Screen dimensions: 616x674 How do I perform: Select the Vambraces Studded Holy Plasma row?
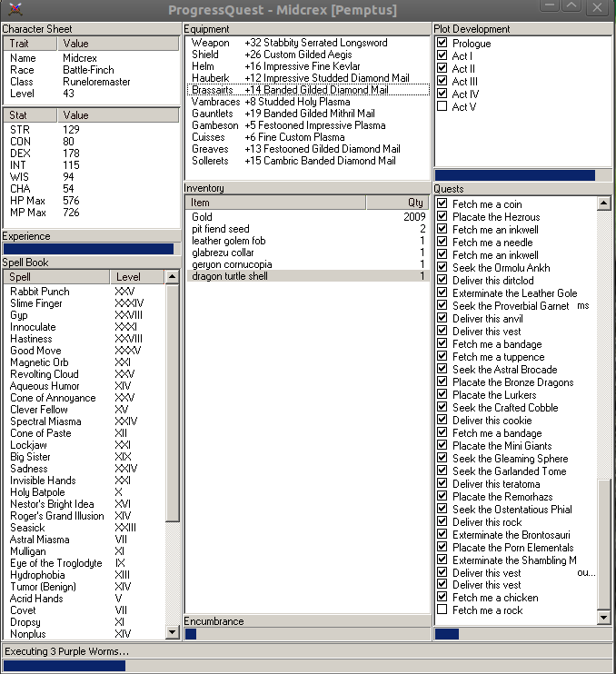[x=308, y=102]
